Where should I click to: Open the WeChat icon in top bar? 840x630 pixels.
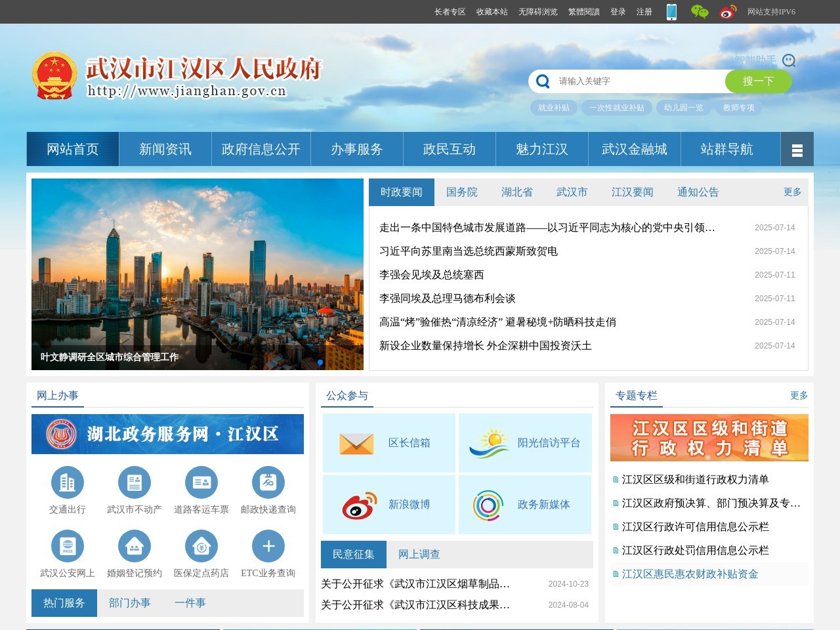[x=700, y=12]
